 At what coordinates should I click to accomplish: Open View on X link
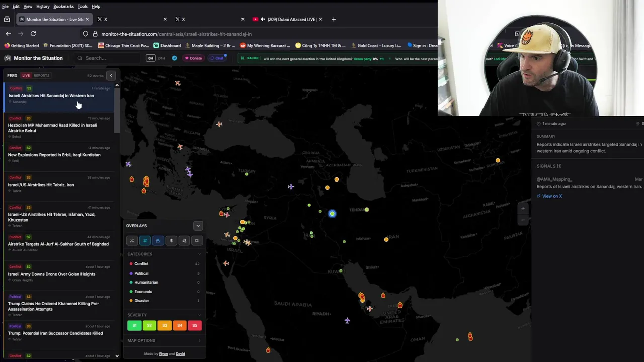click(x=549, y=196)
